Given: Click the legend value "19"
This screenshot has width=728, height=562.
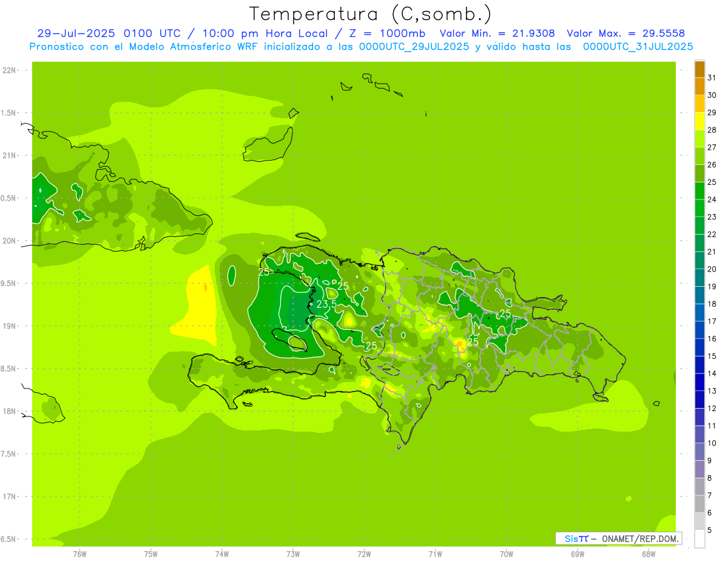Looking at the screenshot, I should pos(712,287).
